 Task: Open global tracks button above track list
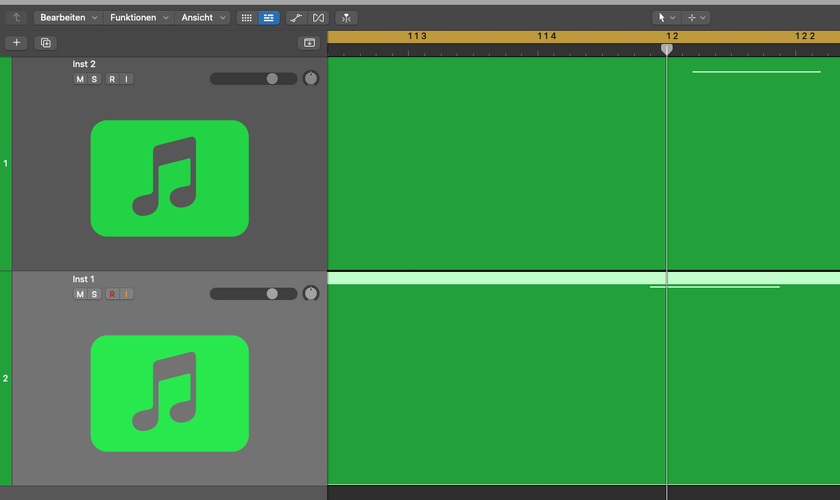(309, 43)
